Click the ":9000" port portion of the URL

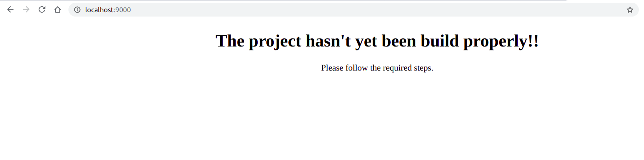[123, 10]
